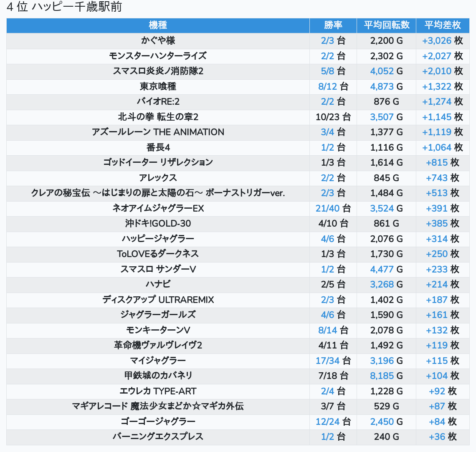Select the ４位 ハッピー千歳駅前 heading
The width and height of the screenshot is (476, 452).
point(64,8)
